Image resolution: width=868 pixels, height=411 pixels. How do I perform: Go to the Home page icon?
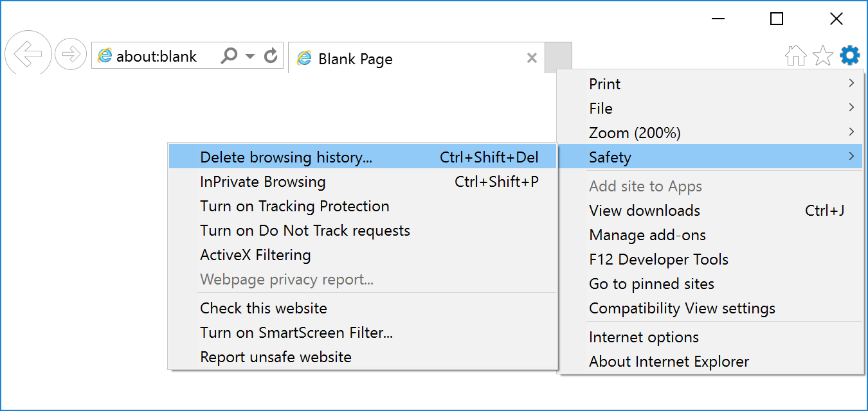(x=796, y=56)
